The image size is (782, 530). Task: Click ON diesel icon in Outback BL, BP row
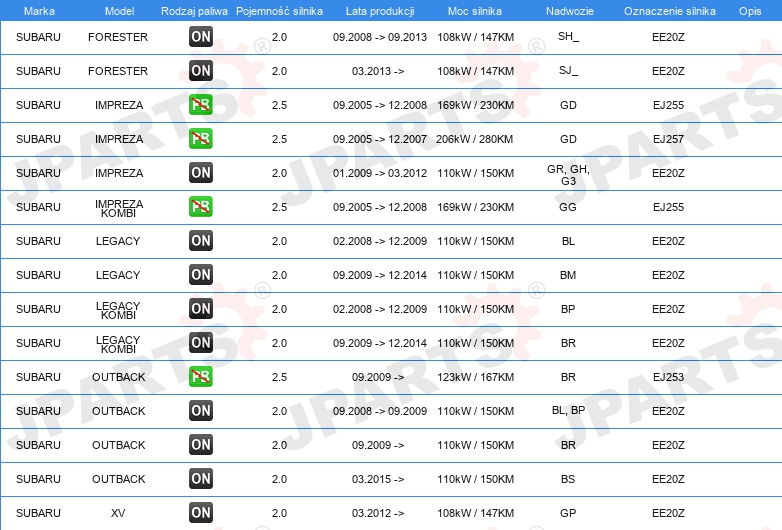200,410
